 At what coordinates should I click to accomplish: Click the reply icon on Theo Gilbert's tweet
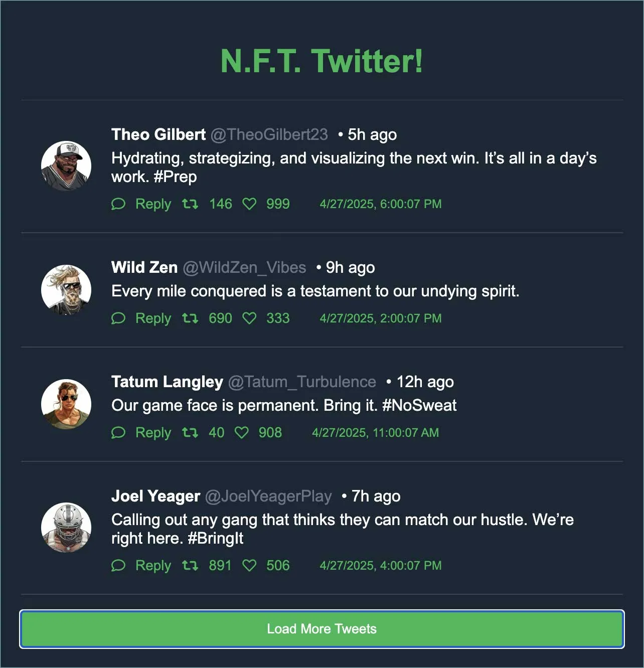118,204
